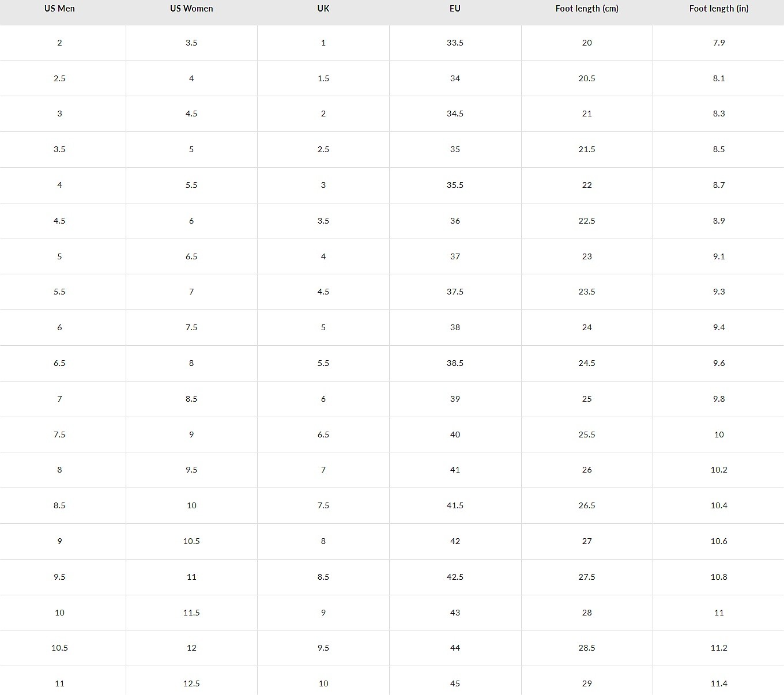Click the US Men column header
Image resolution: width=784 pixels, height=695 pixels.
(x=59, y=9)
